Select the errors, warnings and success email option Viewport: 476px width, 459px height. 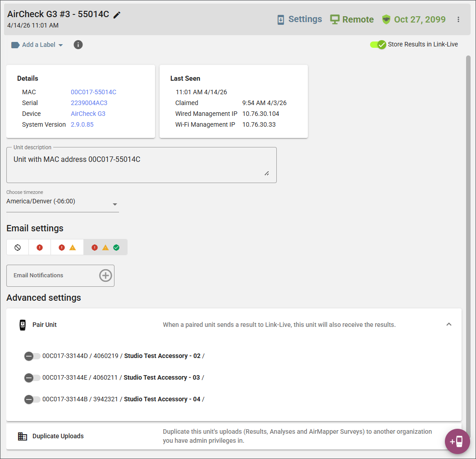[105, 248]
